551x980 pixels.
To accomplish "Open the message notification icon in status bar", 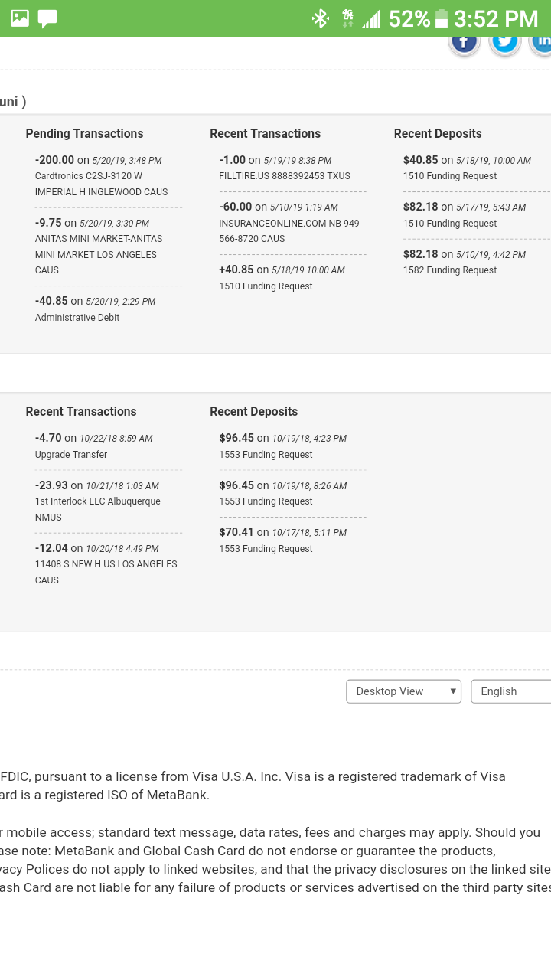I will coord(47,18).
